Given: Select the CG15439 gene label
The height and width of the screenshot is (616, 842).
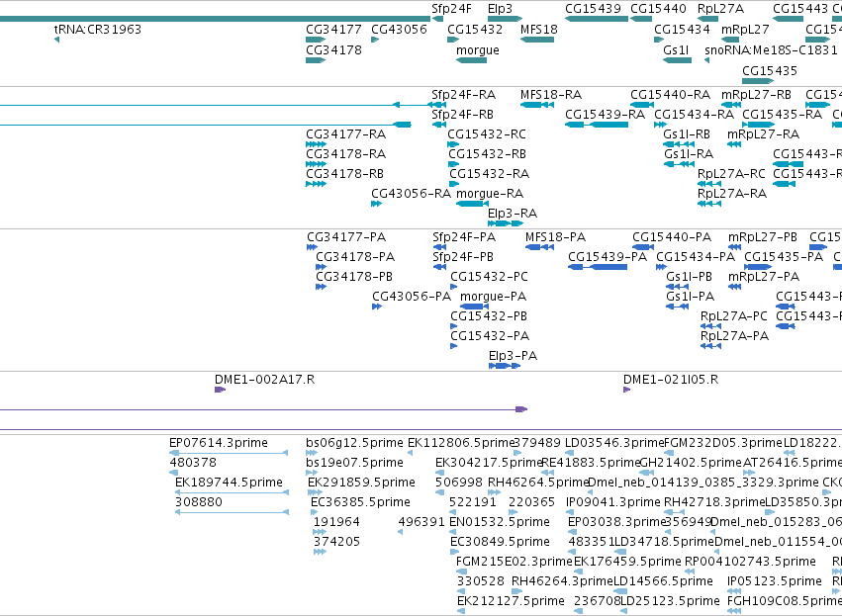Looking at the screenshot, I should (593, 9).
